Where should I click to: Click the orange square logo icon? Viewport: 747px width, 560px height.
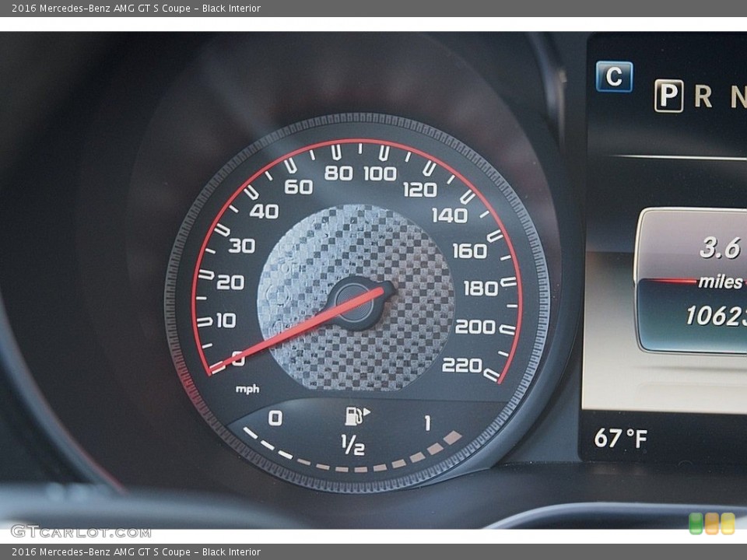click(712, 523)
